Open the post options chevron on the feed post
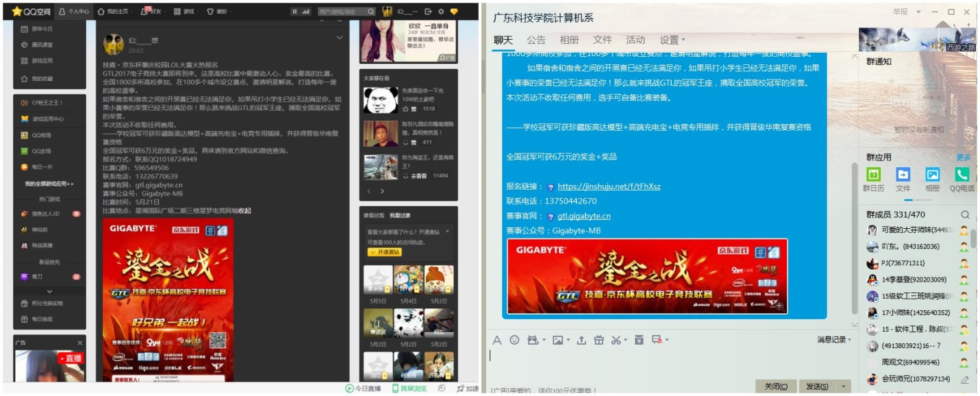 (x=339, y=38)
